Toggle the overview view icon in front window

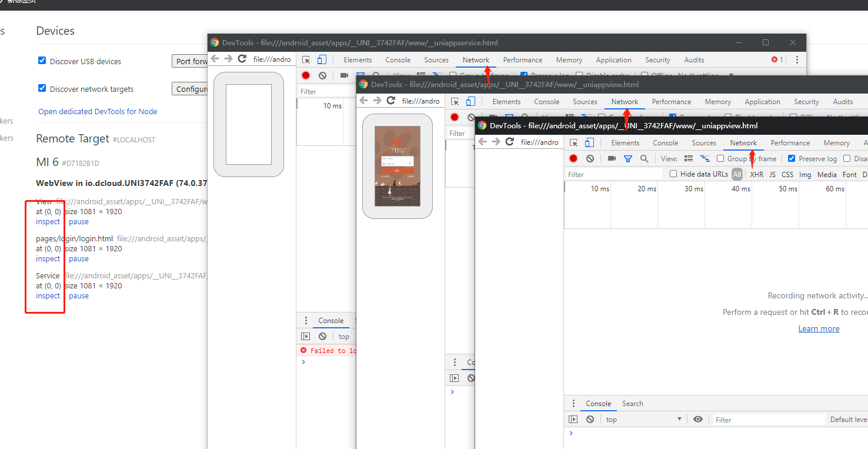pos(705,158)
